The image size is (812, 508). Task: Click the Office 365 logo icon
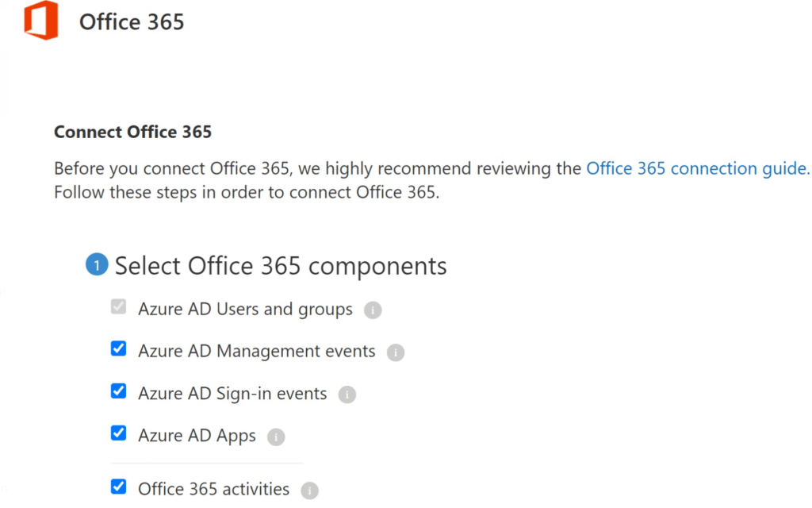click(x=40, y=21)
